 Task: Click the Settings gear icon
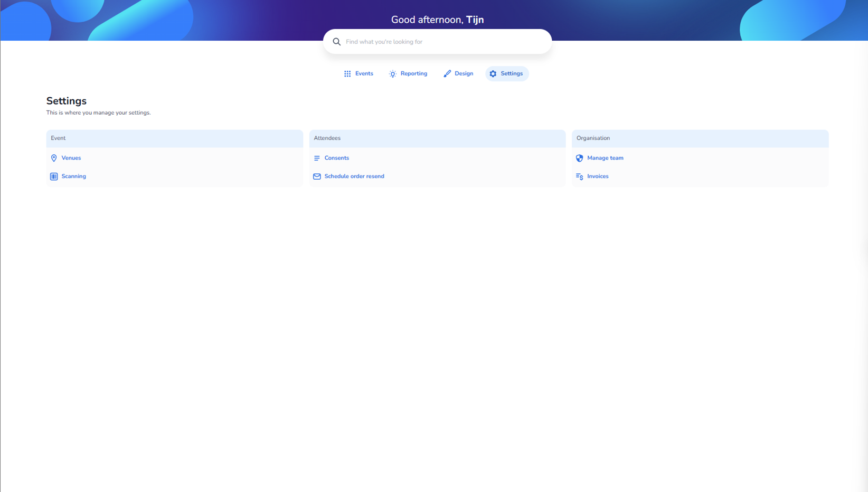click(x=493, y=74)
